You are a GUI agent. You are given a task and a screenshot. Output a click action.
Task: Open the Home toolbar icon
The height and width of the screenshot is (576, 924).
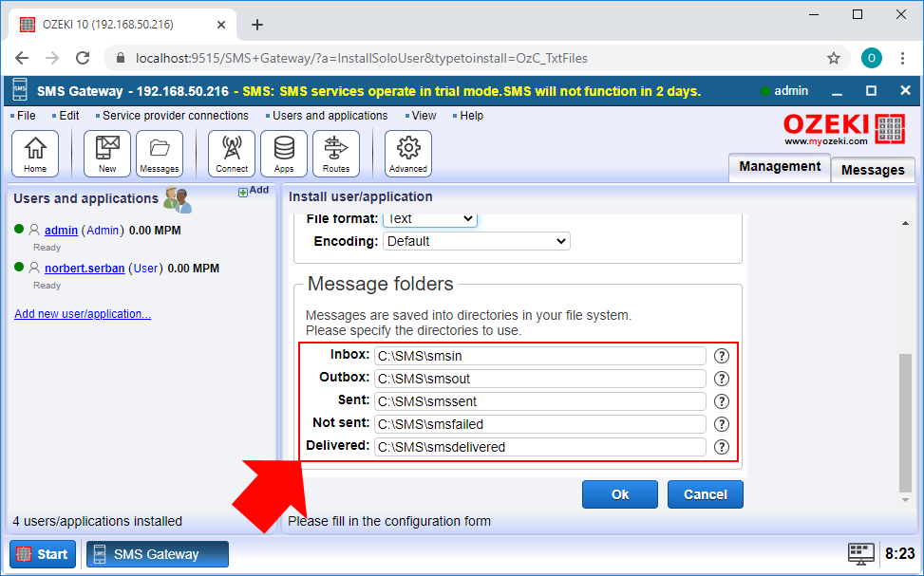point(35,154)
